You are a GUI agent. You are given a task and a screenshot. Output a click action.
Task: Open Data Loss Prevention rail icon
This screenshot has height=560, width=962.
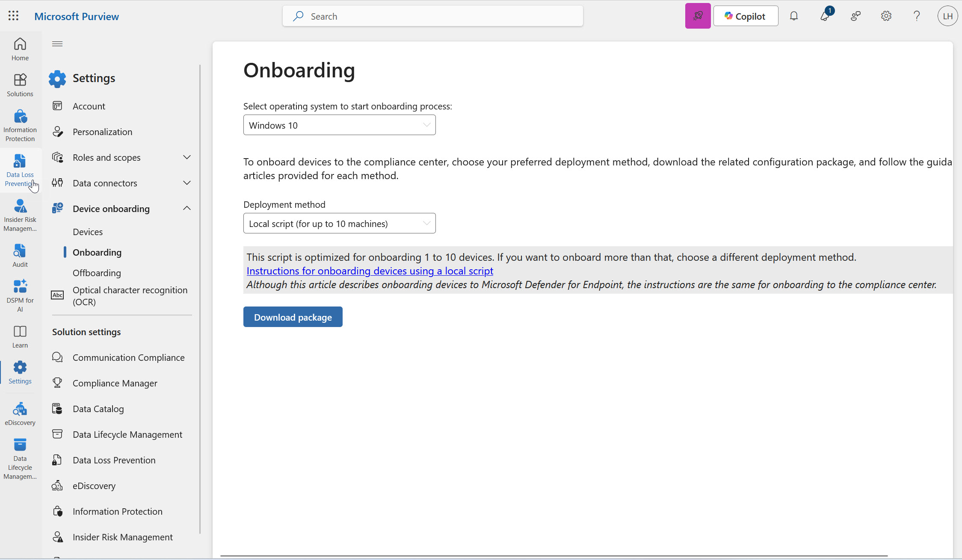click(20, 170)
